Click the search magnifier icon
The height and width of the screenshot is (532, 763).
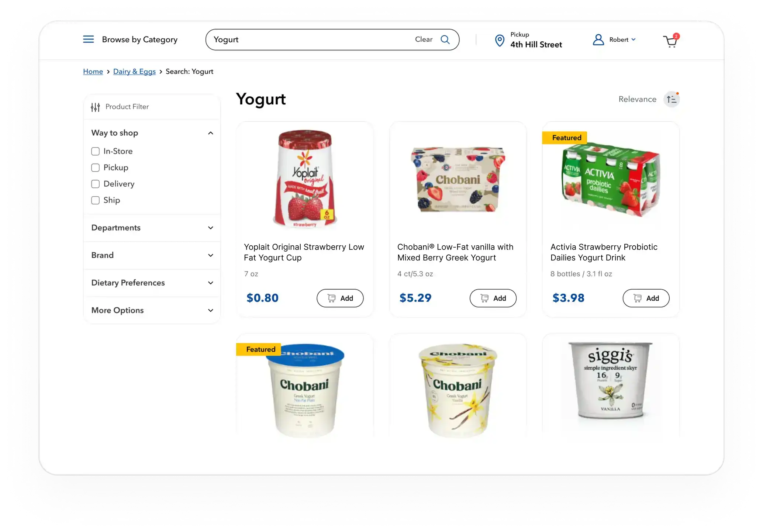[445, 39]
